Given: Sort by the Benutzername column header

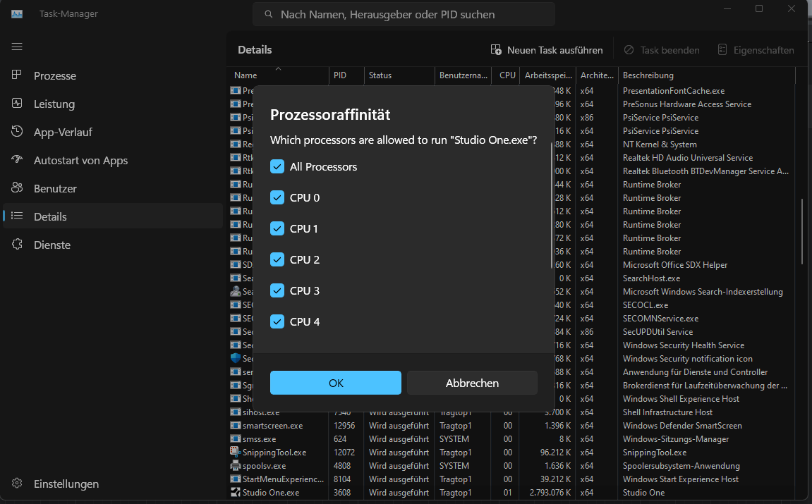Looking at the screenshot, I should (463, 75).
